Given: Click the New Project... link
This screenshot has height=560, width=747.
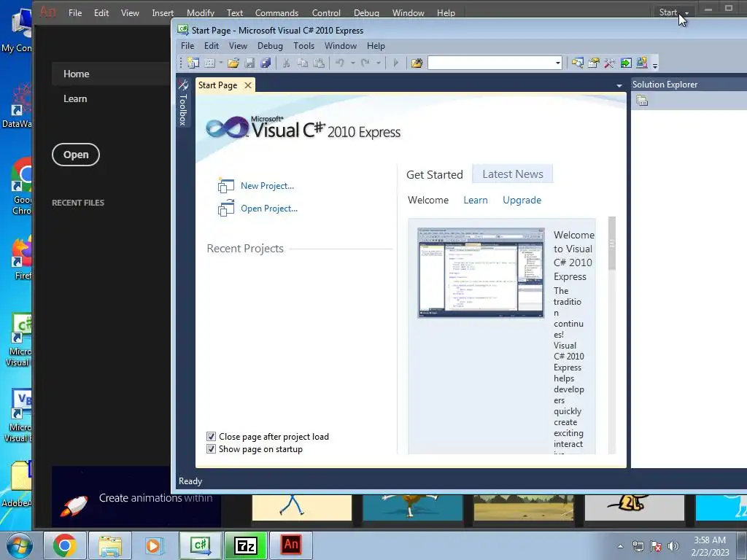Looking at the screenshot, I should (x=267, y=186).
